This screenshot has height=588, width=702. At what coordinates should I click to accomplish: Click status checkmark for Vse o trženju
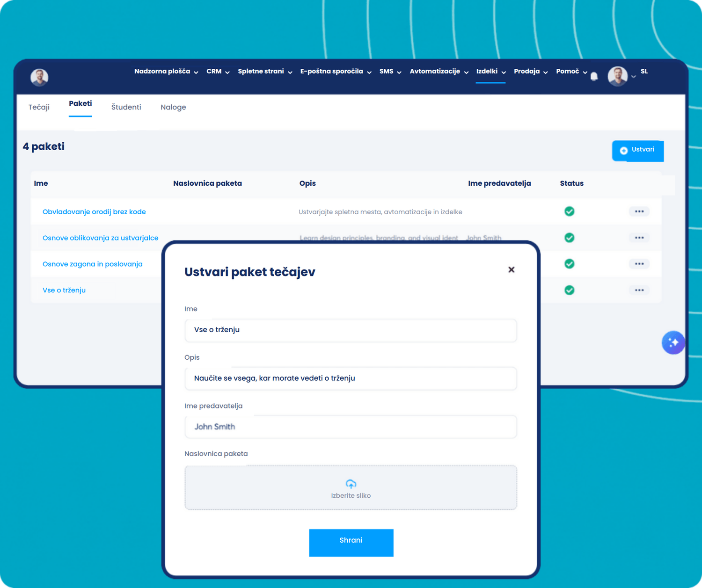pos(569,290)
